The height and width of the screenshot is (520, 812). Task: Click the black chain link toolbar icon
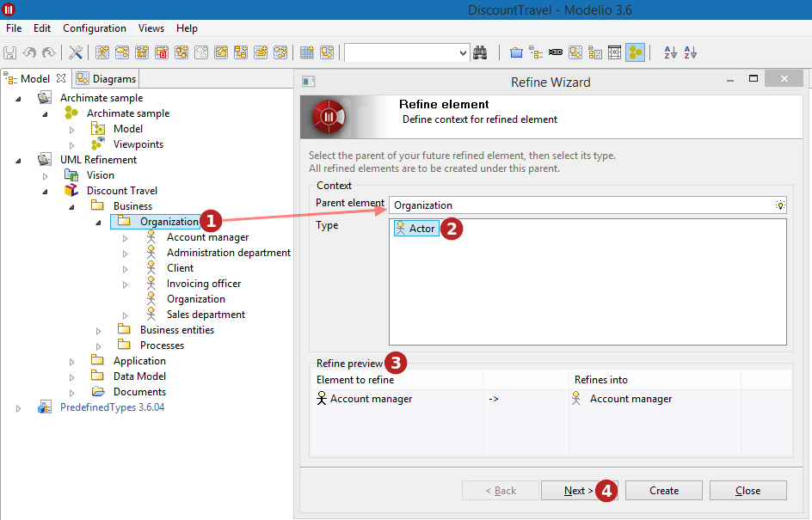click(x=555, y=52)
